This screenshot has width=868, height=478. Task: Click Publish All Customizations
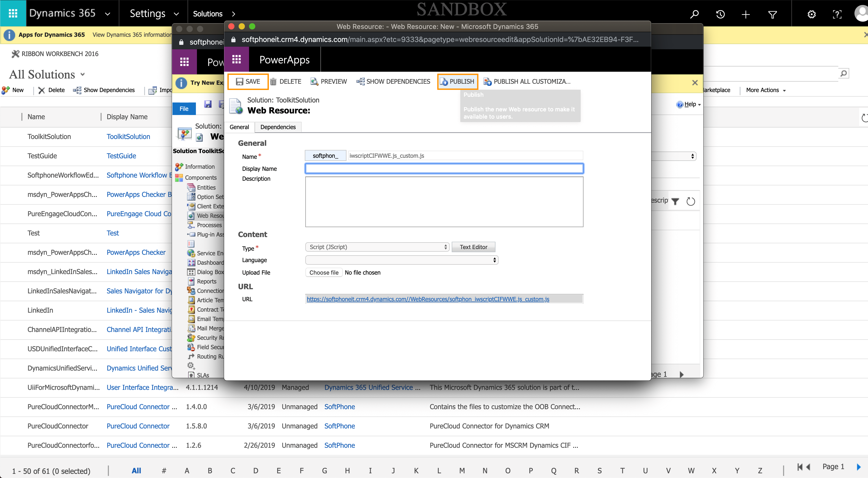527,81
